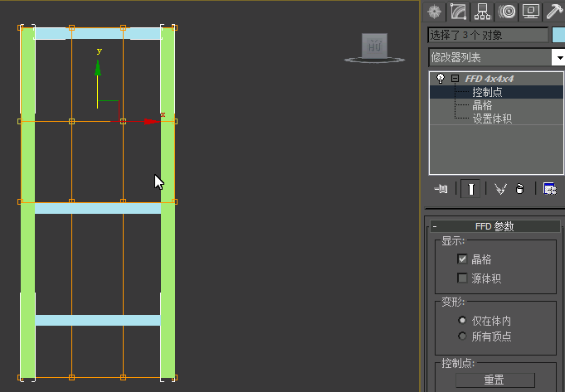Toggle the FFD 4x4x4 lightbulb icon

tap(440, 78)
